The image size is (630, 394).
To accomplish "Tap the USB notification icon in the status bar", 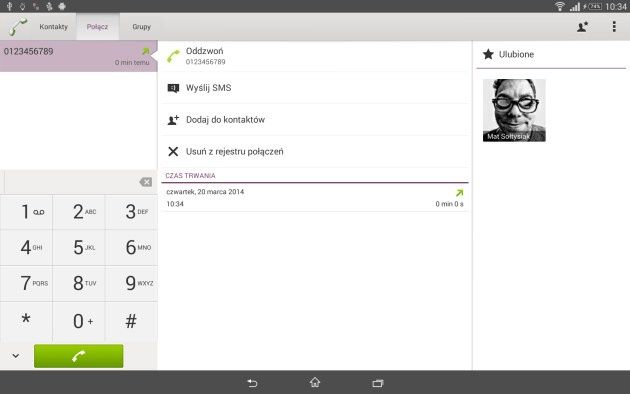I will coord(9,6).
